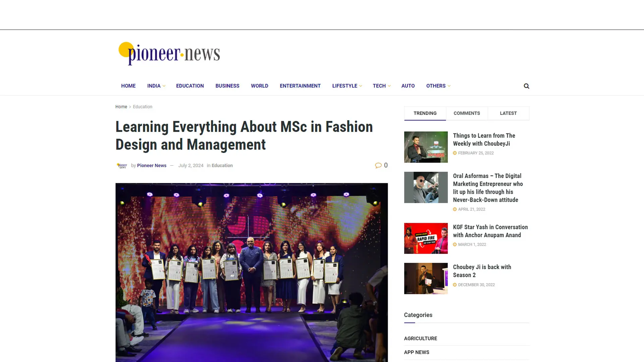
Task: Open the search function
Action: (x=526, y=86)
